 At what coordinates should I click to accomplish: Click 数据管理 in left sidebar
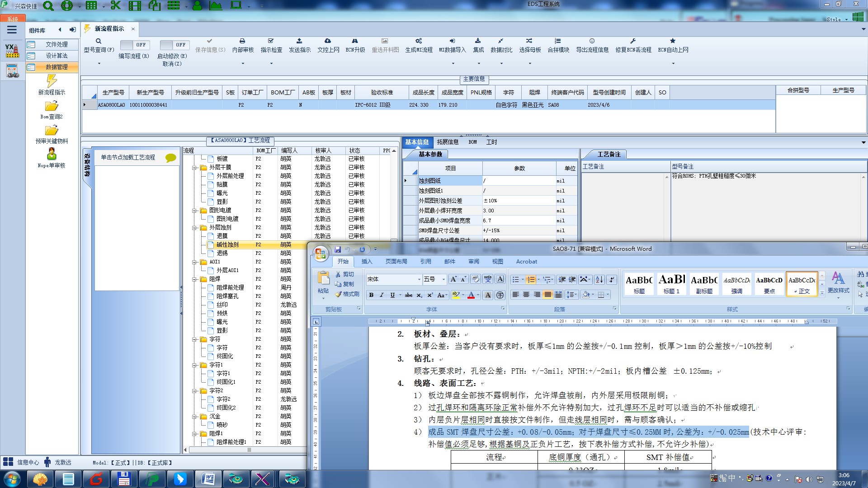(x=57, y=67)
